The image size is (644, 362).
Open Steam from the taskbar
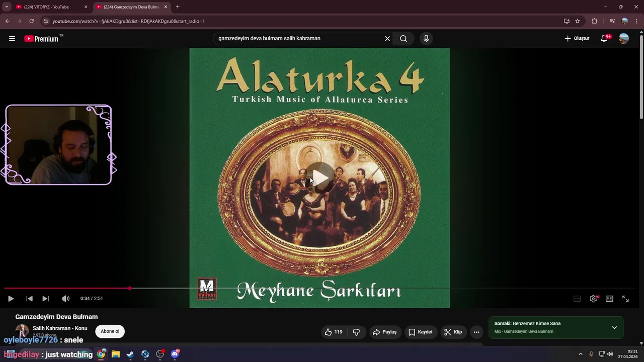(x=130, y=354)
